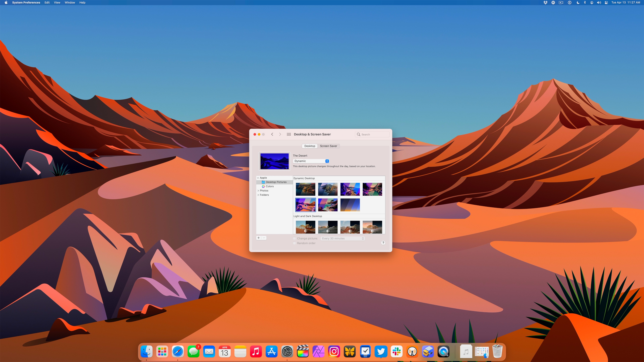Click the back arrow in Desktop & Screen Saver
The image size is (644, 362).
pyautogui.click(x=272, y=134)
